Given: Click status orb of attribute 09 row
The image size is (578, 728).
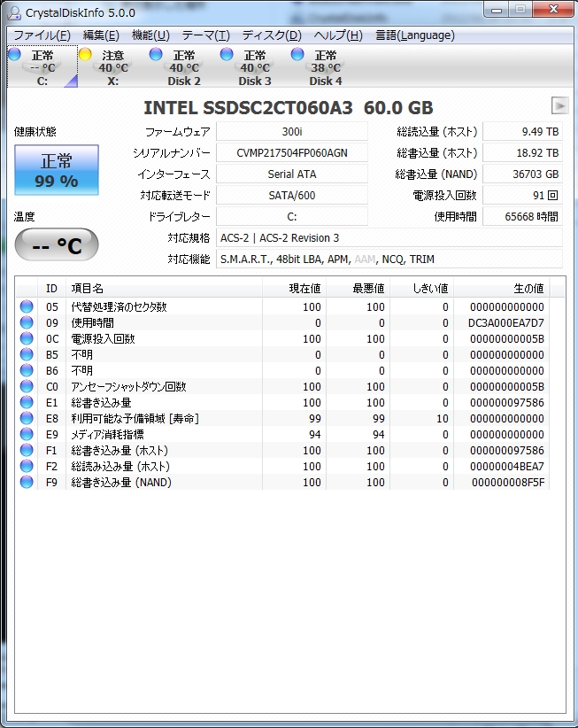Looking at the screenshot, I should 27,322.
